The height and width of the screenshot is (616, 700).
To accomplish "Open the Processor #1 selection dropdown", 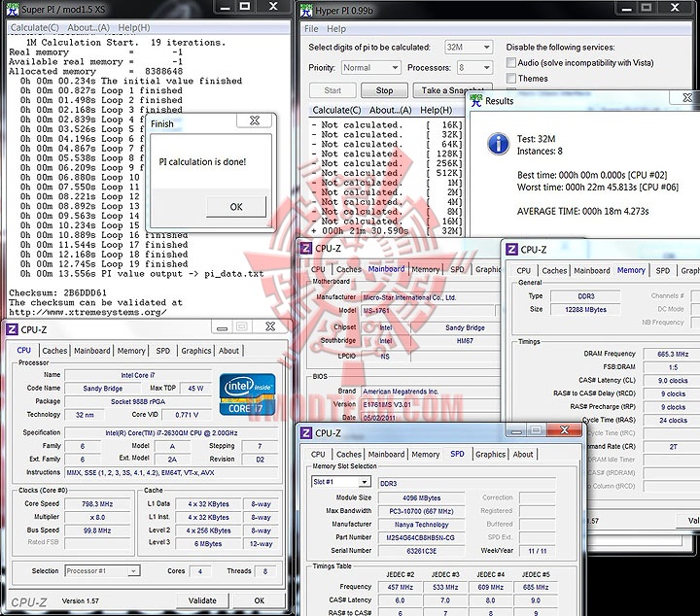I will (x=102, y=570).
